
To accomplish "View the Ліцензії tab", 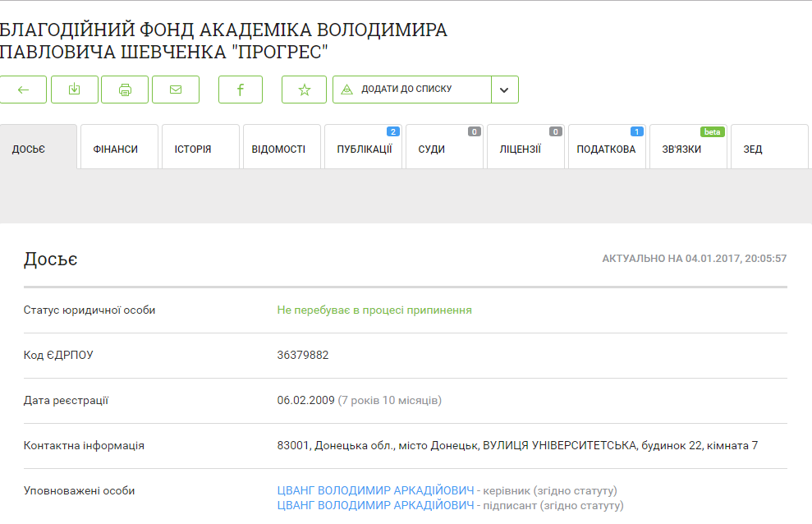I will [x=521, y=149].
